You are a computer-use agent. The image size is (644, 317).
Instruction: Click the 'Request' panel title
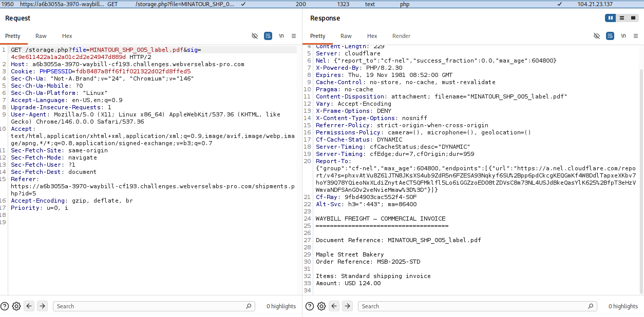(x=18, y=18)
